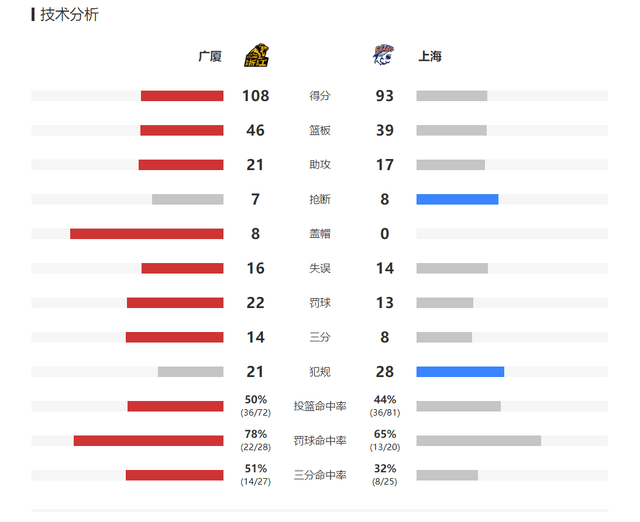
Task: Select the 助攻 stat label
Action: [x=320, y=165]
